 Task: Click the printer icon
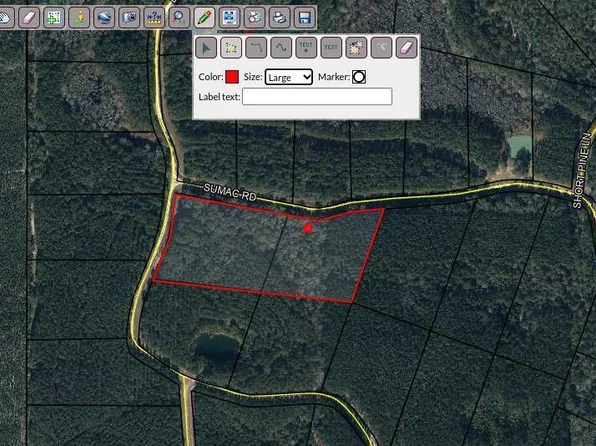(280, 17)
